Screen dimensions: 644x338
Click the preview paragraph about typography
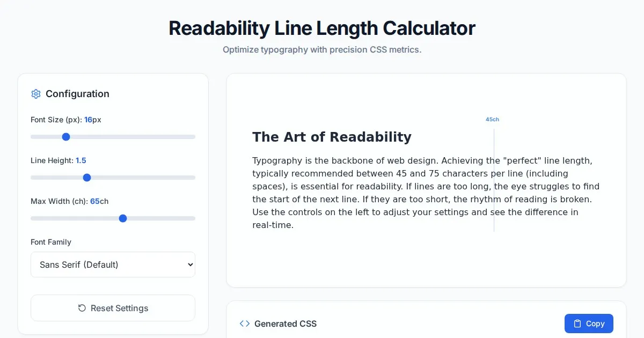426,193
